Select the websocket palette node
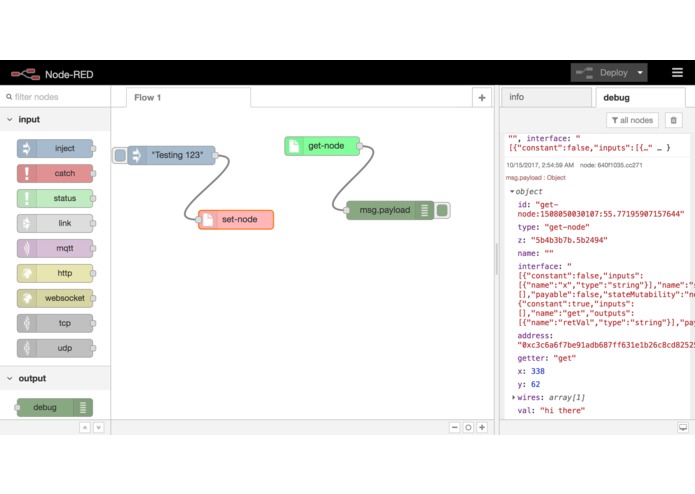 [55, 298]
